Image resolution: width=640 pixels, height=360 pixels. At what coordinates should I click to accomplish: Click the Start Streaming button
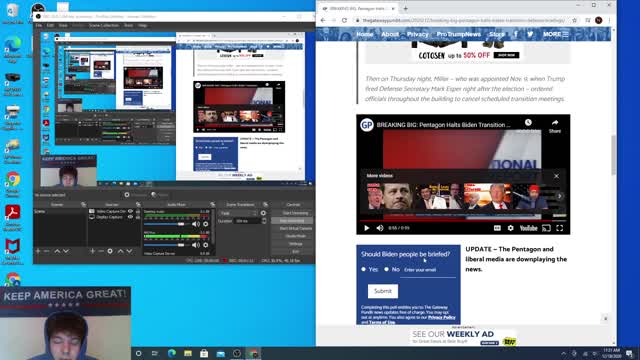tap(296, 213)
